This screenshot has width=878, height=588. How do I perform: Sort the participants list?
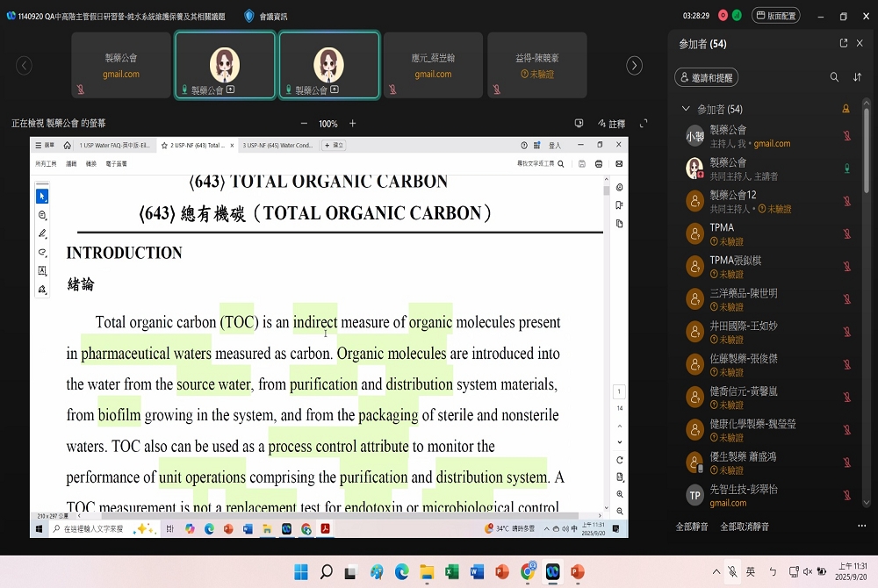[x=858, y=77]
